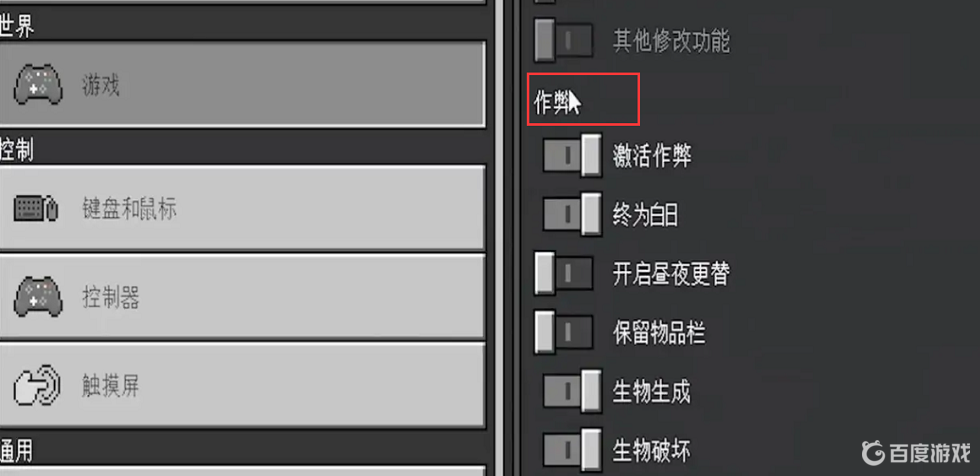Viewport: 980px width, 476px height.
Task: Select the 游戏 settings tab label
Action: tap(101, 85)
